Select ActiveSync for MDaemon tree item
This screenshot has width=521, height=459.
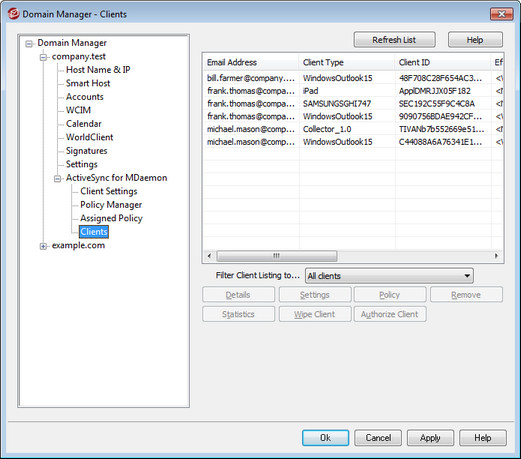[116, 178]
